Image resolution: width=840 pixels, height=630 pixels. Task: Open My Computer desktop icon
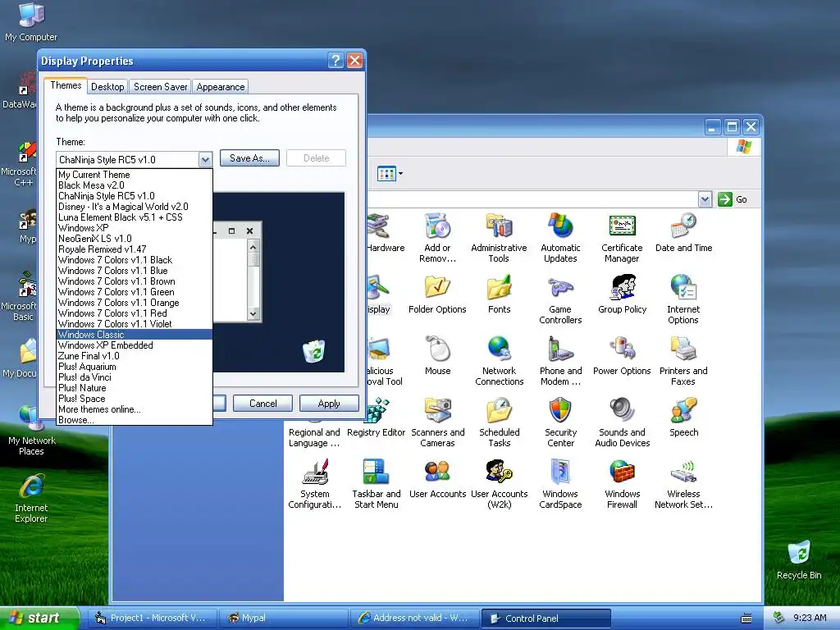tap(31, 21)
